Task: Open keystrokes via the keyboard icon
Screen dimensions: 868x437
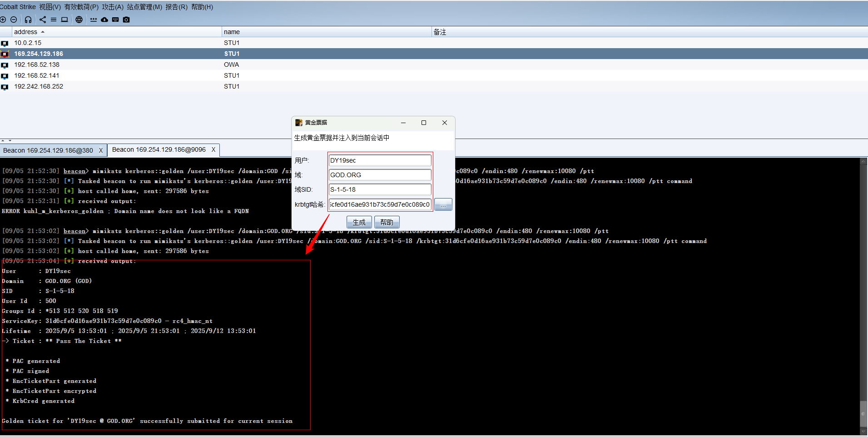Action: tap(115, 20)
